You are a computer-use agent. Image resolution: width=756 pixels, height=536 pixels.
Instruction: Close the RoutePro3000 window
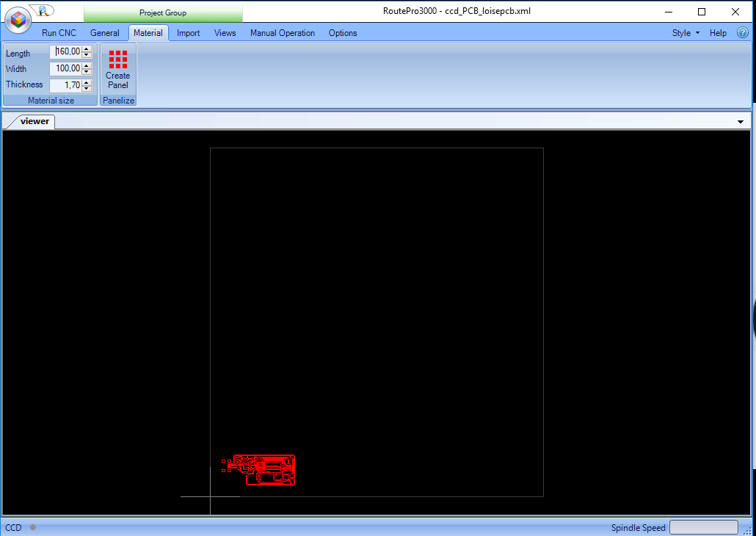(735, 12)
